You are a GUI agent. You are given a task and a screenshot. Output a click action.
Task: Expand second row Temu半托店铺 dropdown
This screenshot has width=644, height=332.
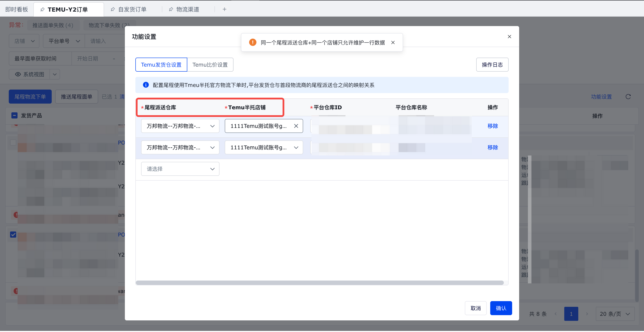(264, 148)
